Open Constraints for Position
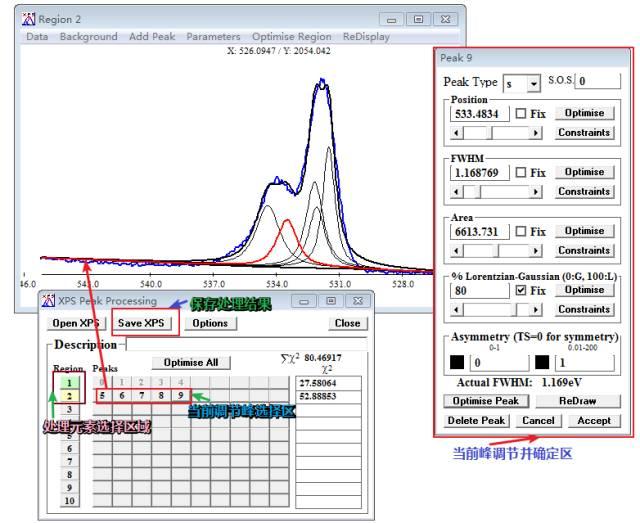Screen dimensions: 640x523 584,132
